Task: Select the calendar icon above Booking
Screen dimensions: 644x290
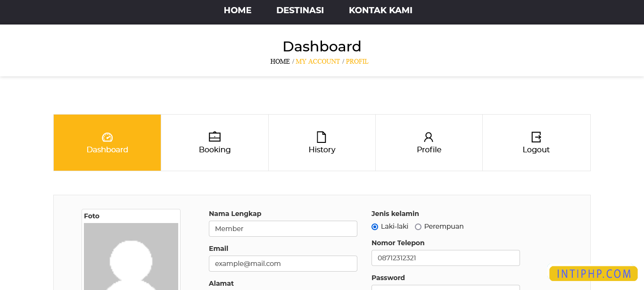Action: click(215, 136)
